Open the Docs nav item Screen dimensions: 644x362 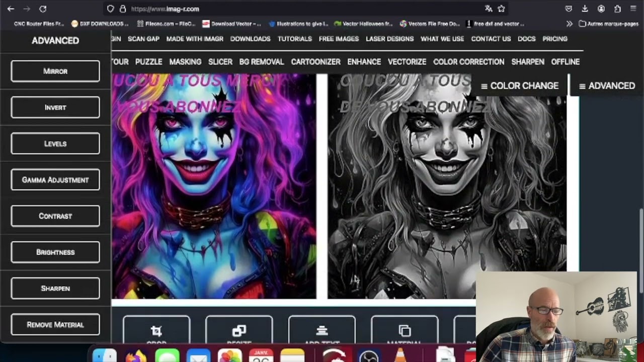coord(527,39)
